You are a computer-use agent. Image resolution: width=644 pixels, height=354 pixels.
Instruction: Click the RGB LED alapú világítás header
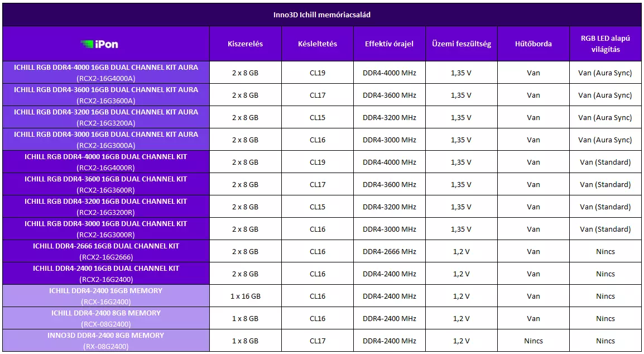(605, 44)
